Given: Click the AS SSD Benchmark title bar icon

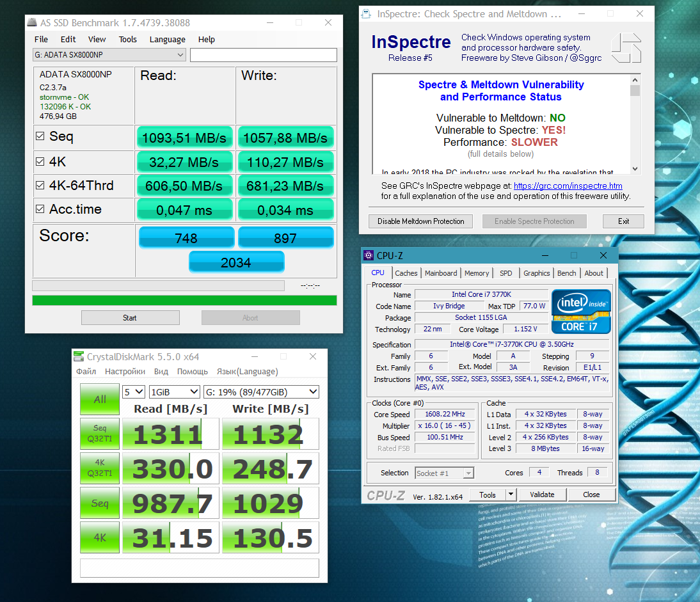Looking at the screenshot, I should 32,22.
